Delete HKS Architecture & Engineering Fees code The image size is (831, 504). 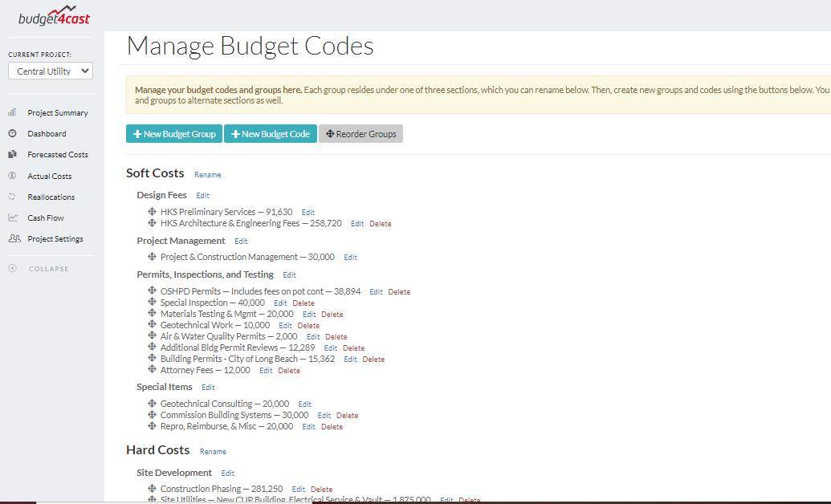(x=381, y=224)
